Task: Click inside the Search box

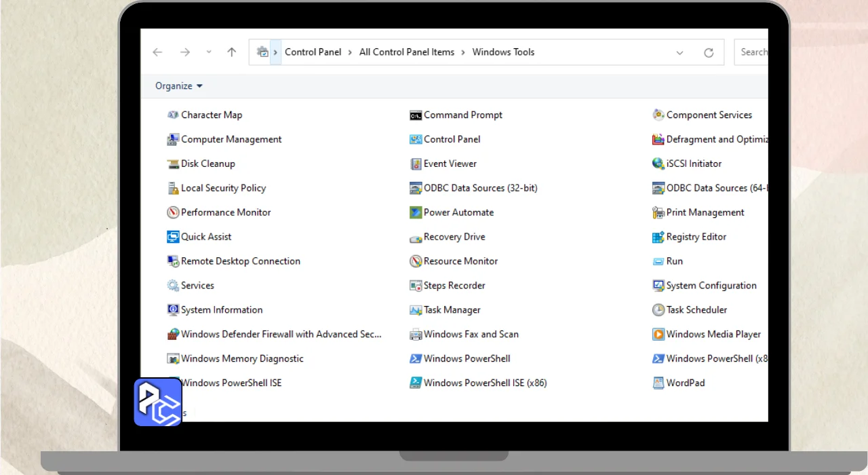Action: tap(753, 52)
